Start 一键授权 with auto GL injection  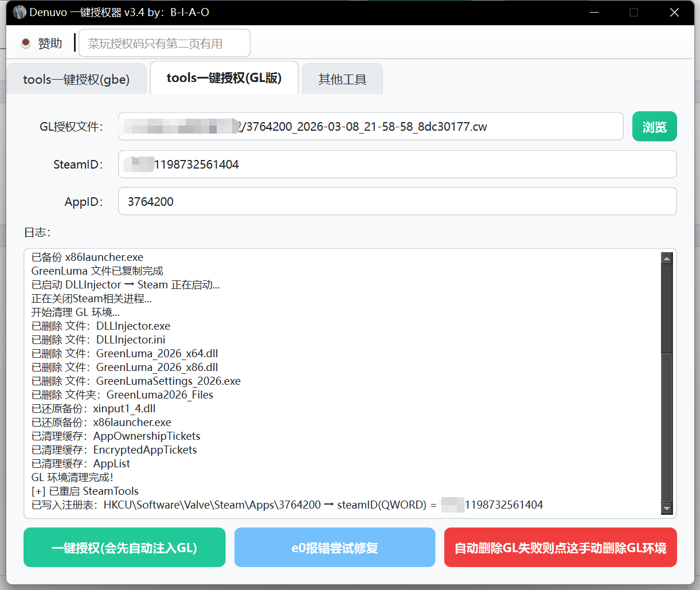point(124,548)
